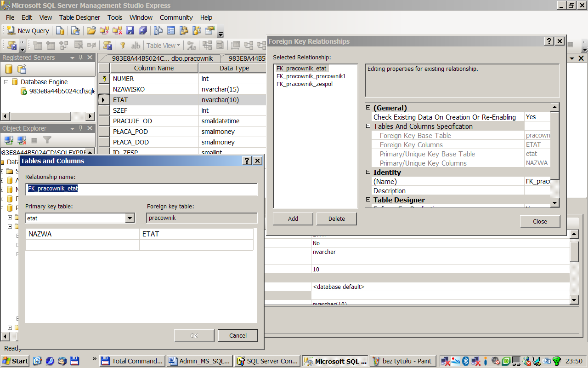
Task: Click the Relationship name input field
Action: [141, 189]
